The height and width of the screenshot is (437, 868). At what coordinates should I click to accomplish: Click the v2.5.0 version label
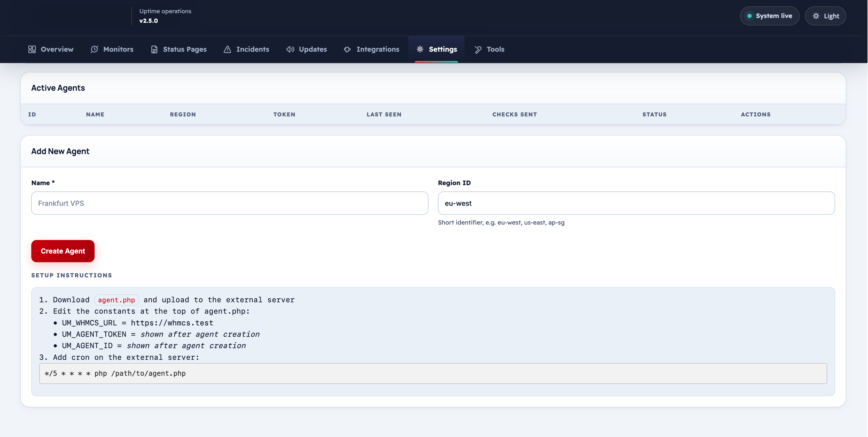[149, 21]
